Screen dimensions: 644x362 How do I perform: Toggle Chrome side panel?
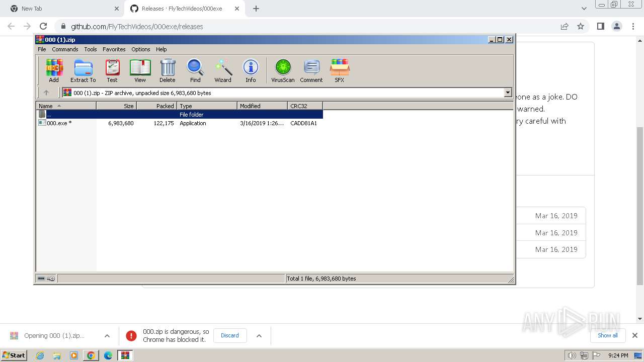click(x=600, y=26)
